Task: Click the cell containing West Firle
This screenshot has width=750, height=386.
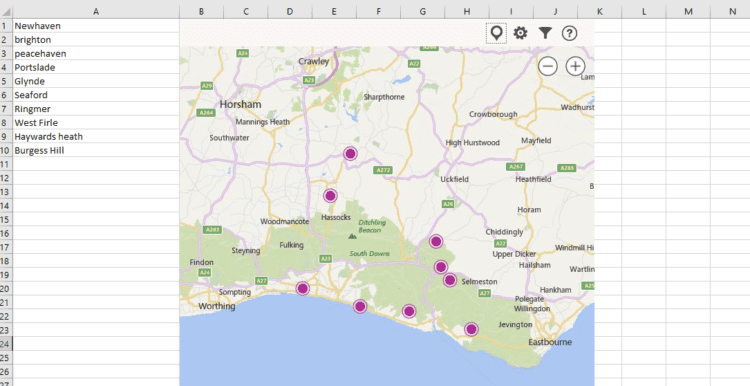Action: [x=96, y=122]
